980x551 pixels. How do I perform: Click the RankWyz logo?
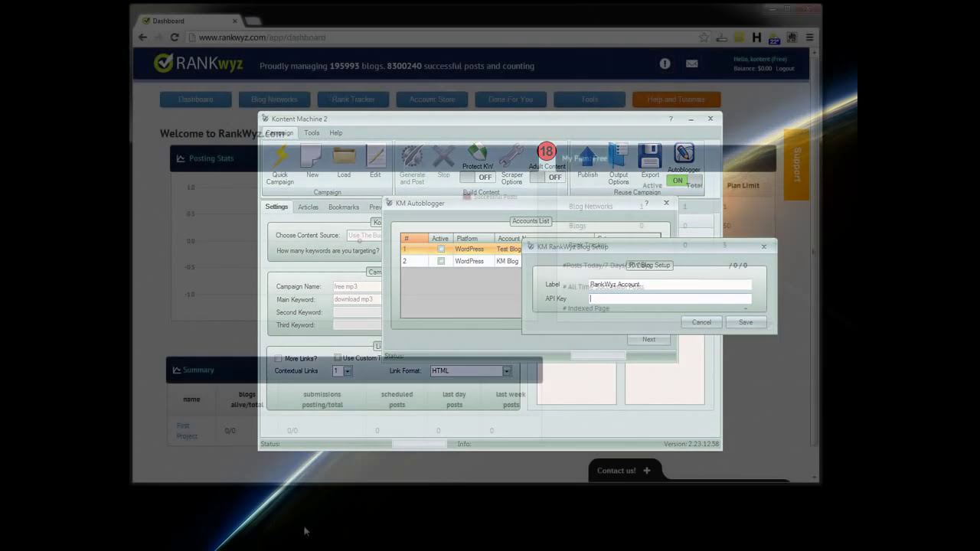coord(198,64)
